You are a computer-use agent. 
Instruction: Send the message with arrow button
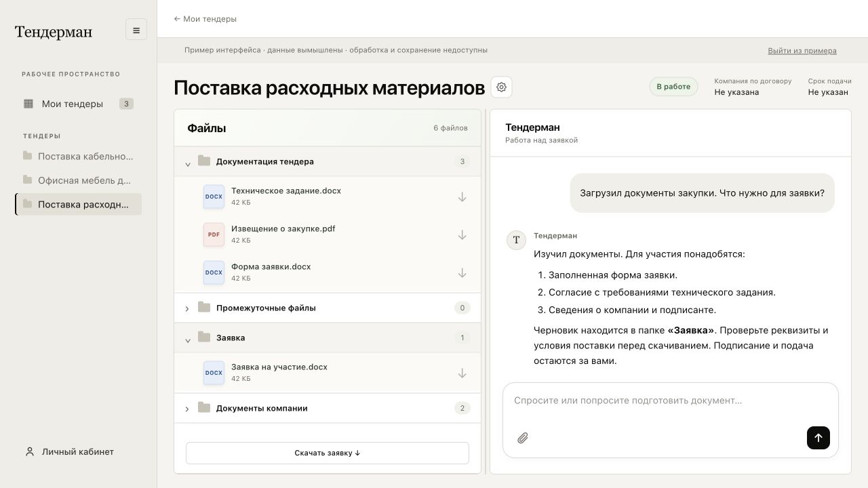[818, 437]
